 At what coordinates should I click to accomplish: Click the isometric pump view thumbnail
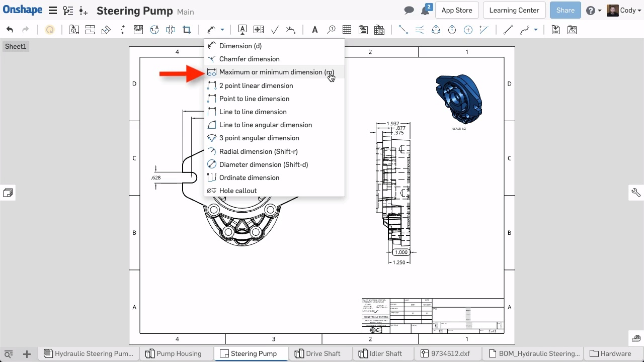coord(458,99)
